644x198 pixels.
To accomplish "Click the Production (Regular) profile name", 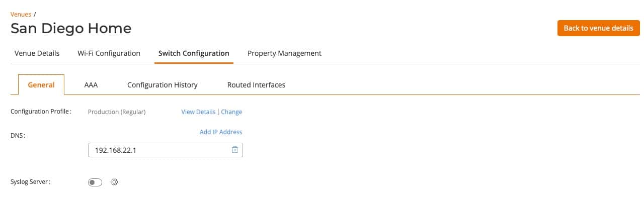I will pos(117,112).
